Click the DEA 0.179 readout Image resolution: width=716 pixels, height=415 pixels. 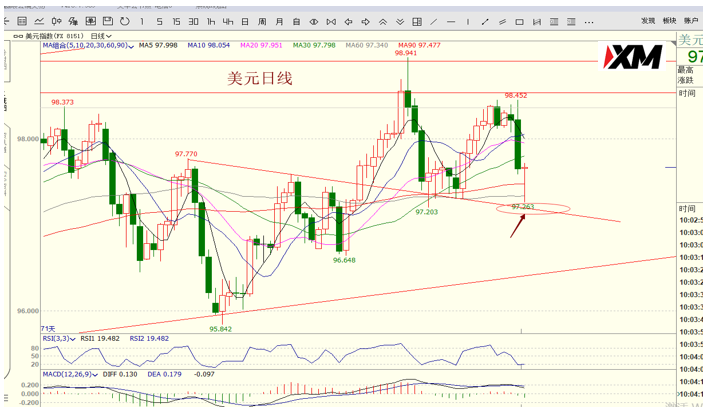click(164, 374)
